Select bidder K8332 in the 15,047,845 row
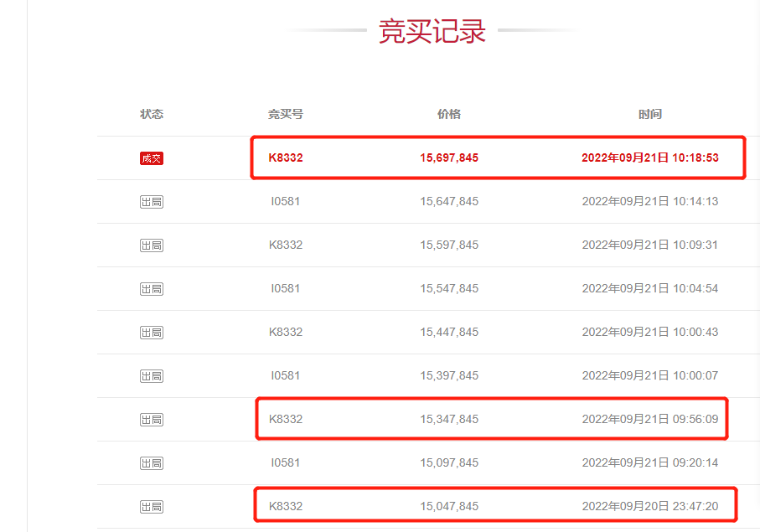Image resolution: width=760 pixels, height=532 pixels. (x=286, y=507)
